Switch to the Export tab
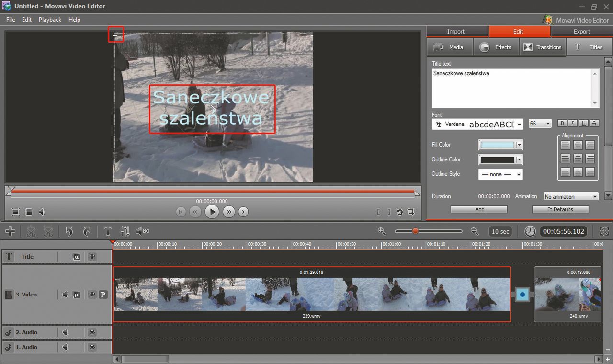 click(582, 32)
